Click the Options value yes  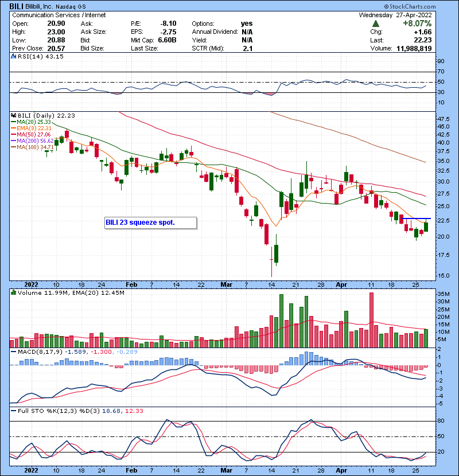(247, 24)
